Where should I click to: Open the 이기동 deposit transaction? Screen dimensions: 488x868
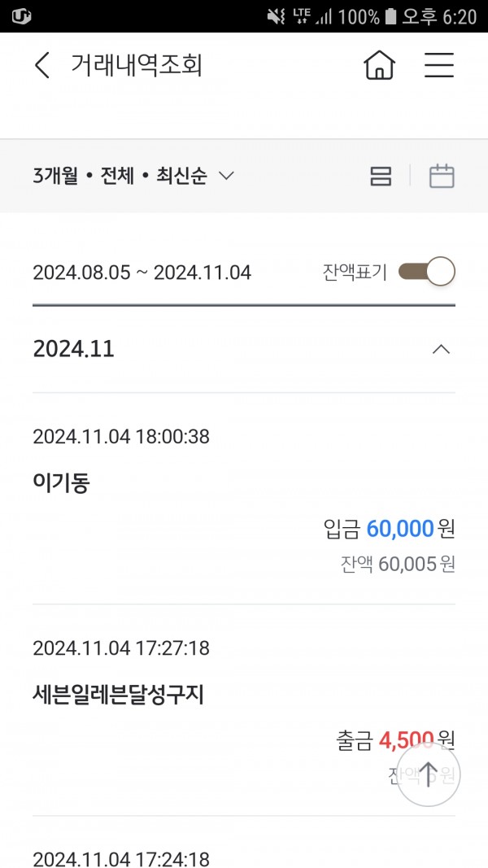(x=244, y=498)
